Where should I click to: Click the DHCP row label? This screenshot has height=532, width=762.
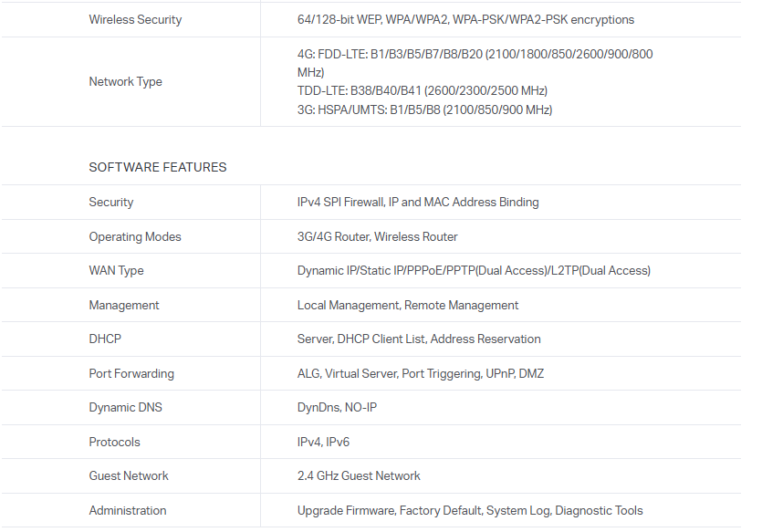pos(105,339)
